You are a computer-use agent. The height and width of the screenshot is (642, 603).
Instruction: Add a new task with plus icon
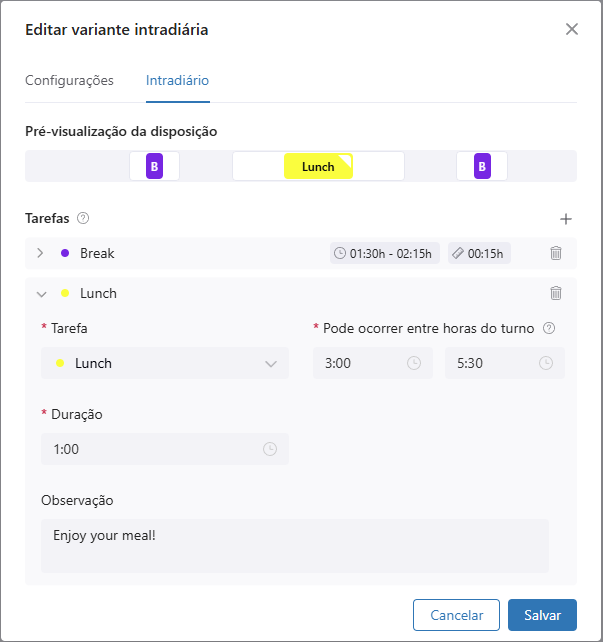point(565,218)
